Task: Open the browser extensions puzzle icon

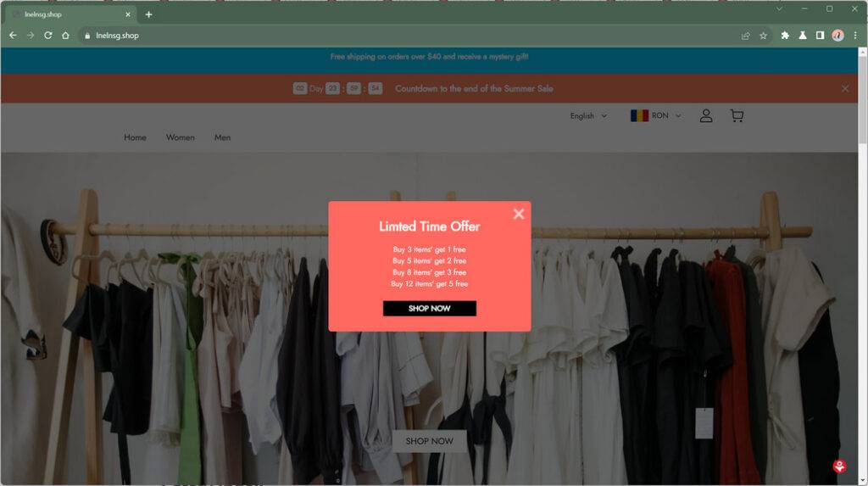Action: point(785,36)
